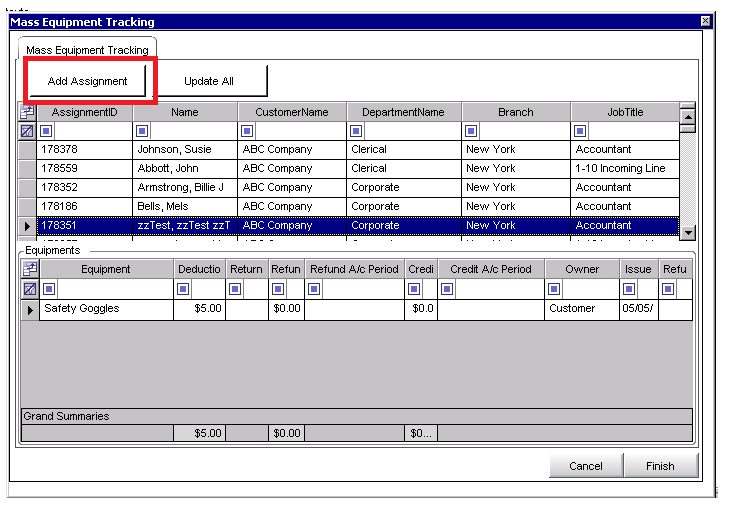Sort by AssignmentID column header
The height and width of the screenshot is (506, 729).
(x=85, y=112)
